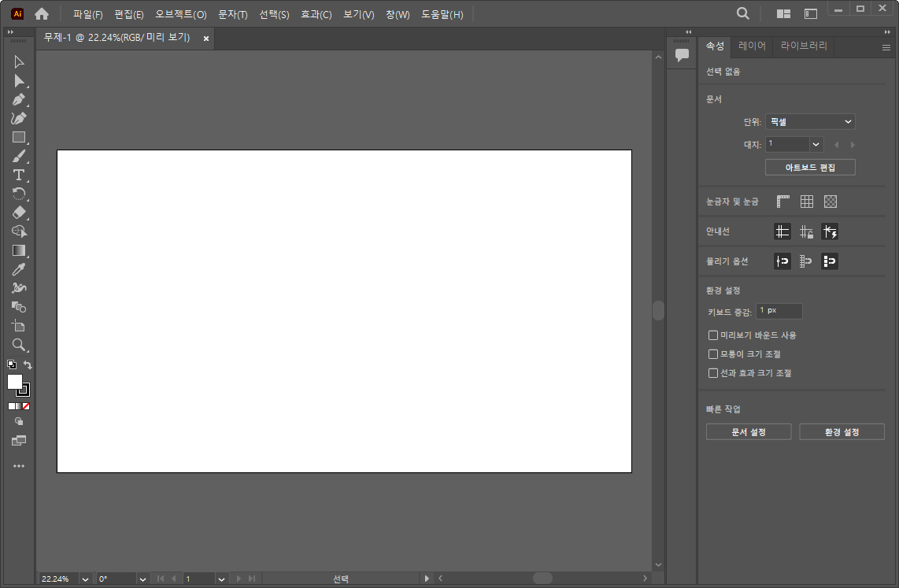The height and width of the screenshot is (588, 899).
Task: Select the Paintbrush tool
Action: pos(18,157)
